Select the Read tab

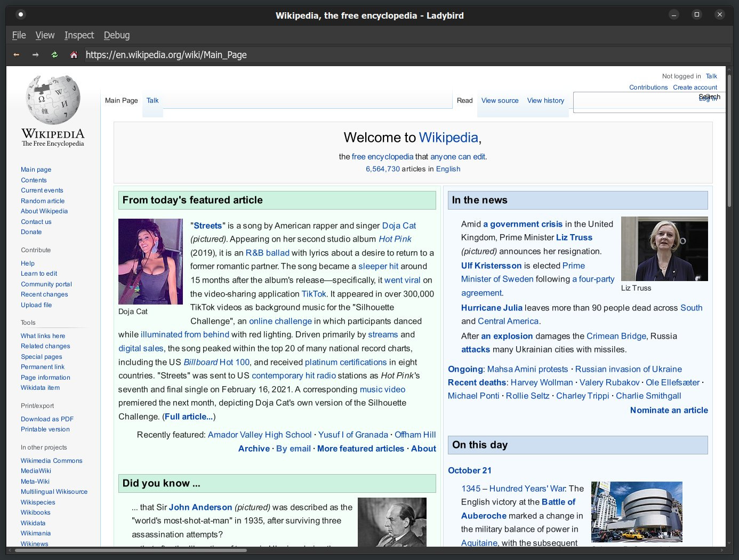(x=464, y=100)
